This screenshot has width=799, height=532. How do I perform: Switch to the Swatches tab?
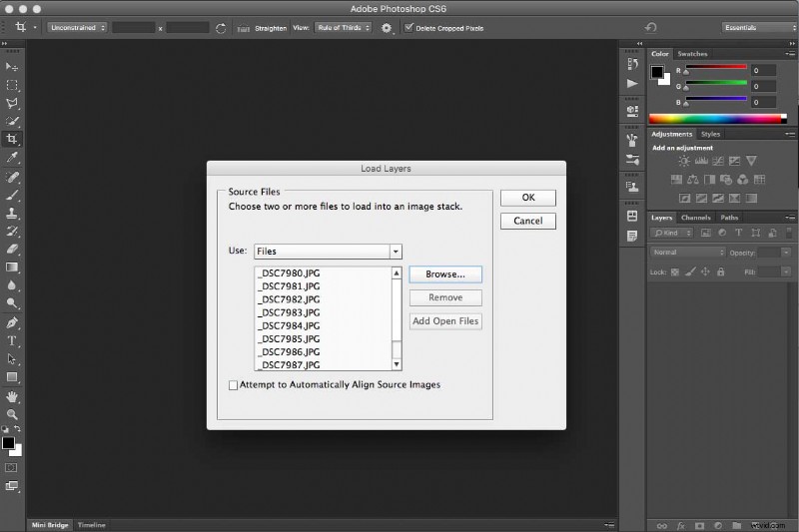tap(692, 54)
